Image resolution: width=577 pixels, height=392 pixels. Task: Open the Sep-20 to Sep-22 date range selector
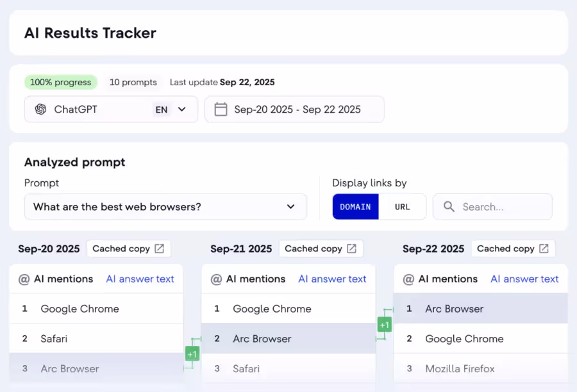pos(294,109)
